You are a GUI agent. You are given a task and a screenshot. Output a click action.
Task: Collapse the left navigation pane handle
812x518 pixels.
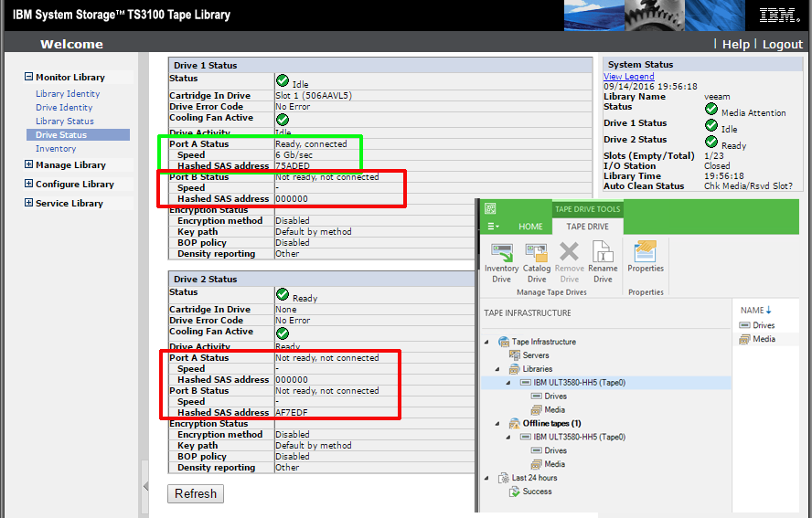pyautogui.click(x=145, y=486)
